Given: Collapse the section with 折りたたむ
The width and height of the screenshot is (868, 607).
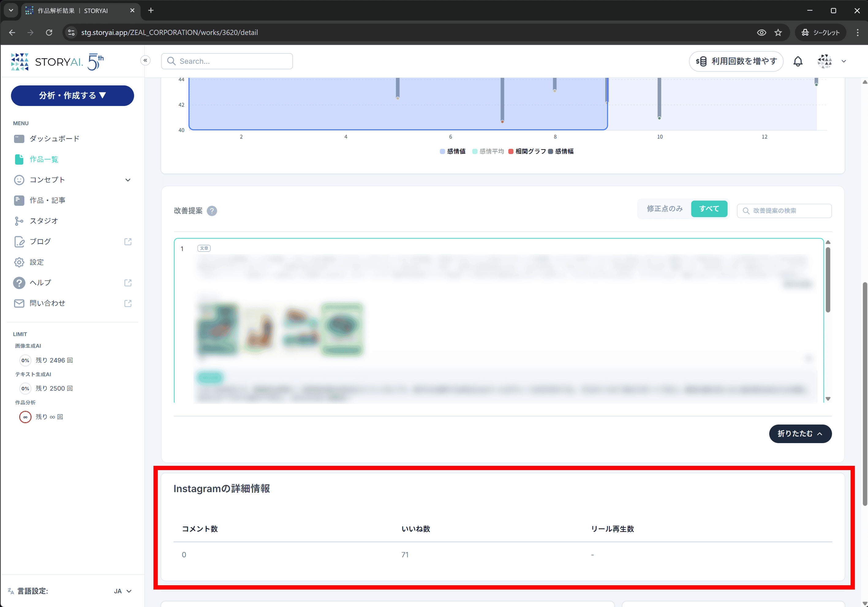Looking at the screenshot, I should point(800,434).
